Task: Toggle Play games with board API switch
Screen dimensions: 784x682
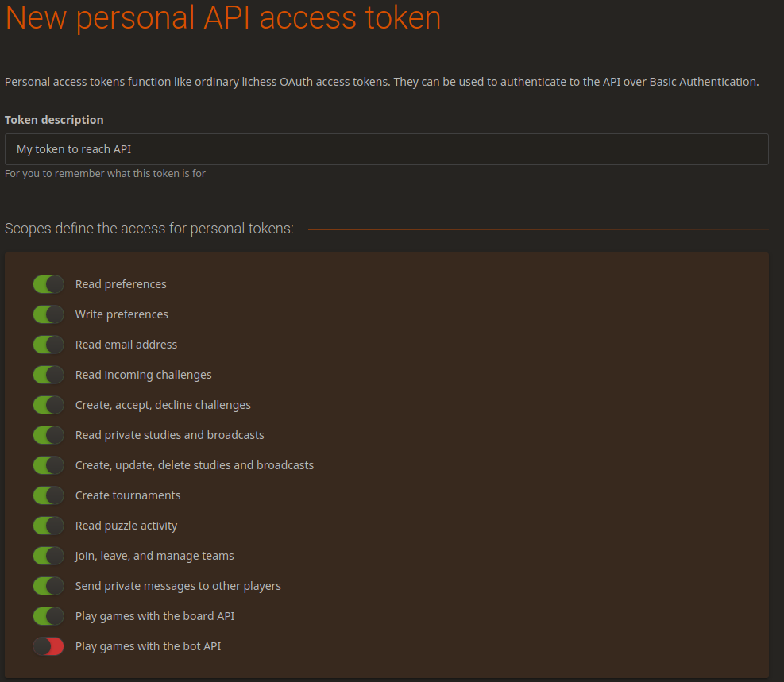Action: point(48,616)
